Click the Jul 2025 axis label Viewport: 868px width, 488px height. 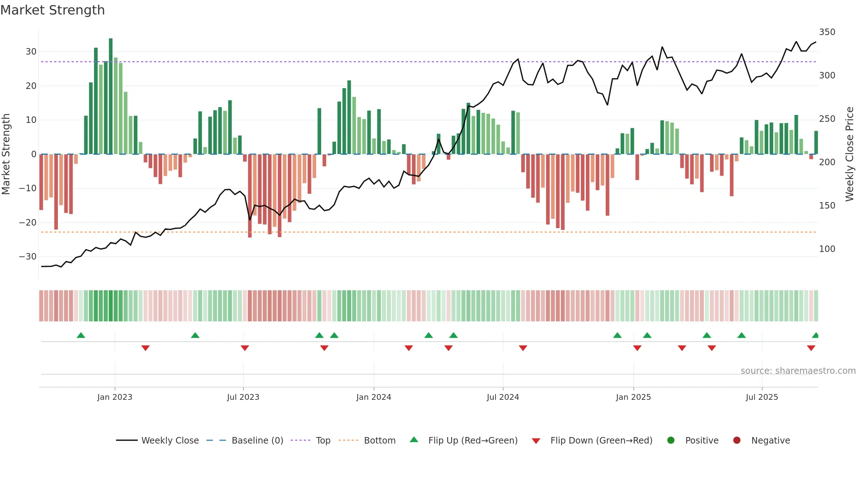point(762,397)
